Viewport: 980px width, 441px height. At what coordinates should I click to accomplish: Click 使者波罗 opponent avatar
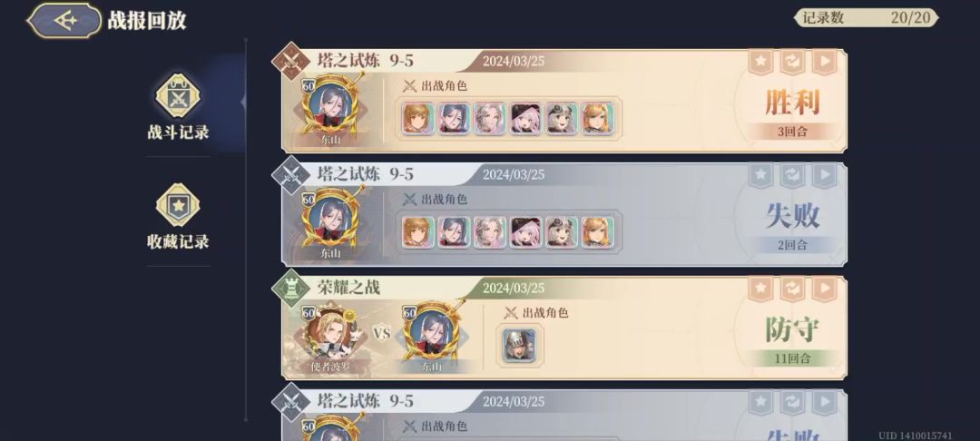329,334
